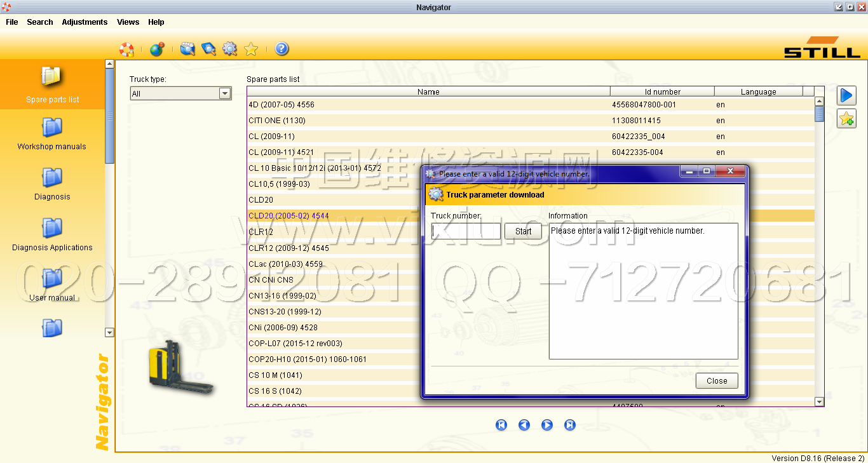The width and height of the screenshot is (868, 463).
Task: Open help with the blue question mark icon
Action: [x=281, y=49]
